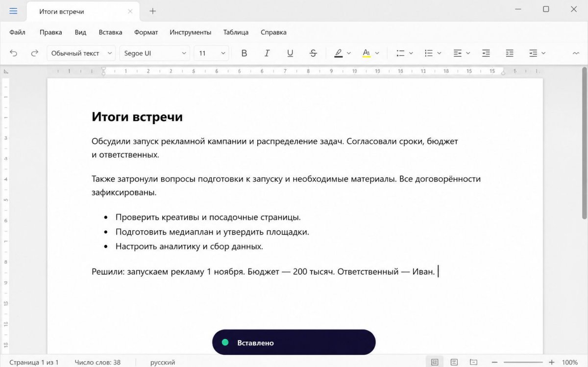Screen dimensions: 588x367
Task: Click the increase indent icon
Action: click(510, 53)
